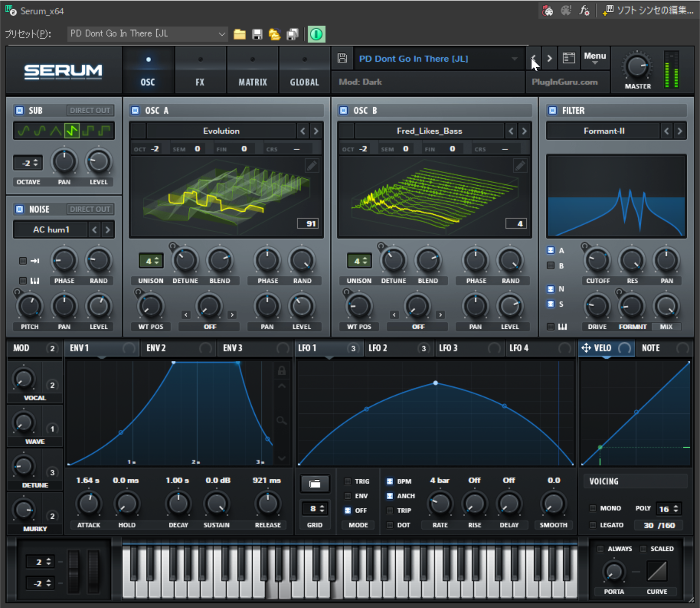The height and width of the screenshot is (608, 700).
Task: Click the host save preset disk icon
Action: [x=257, y=34]
